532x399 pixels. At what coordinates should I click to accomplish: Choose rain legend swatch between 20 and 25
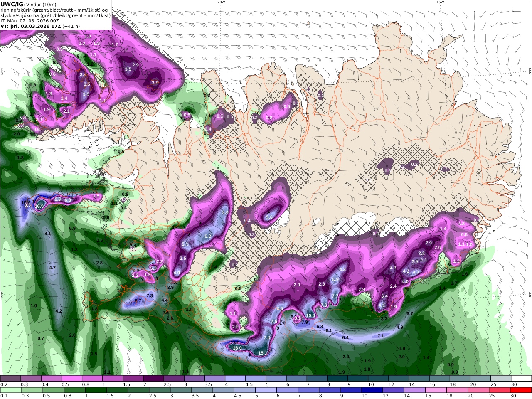tap(478, 390)
